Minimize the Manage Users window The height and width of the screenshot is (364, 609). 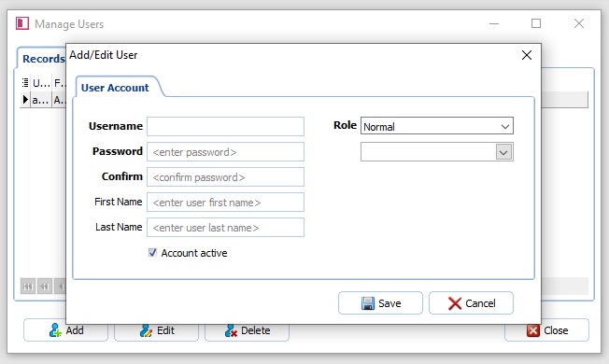(x=494, y=23)
